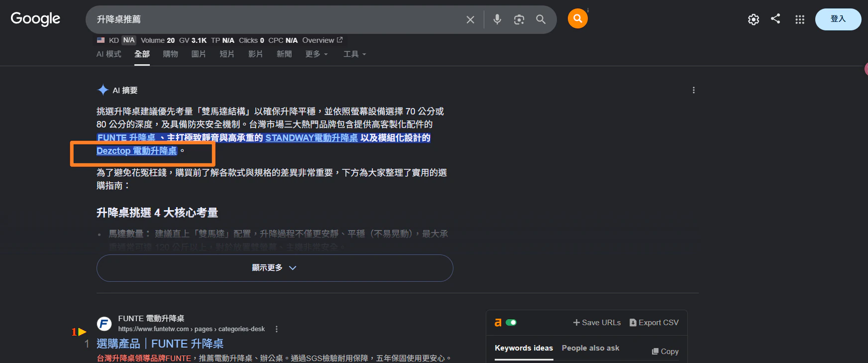Screen dimensions: 868x363
Task: Open the Overview external link
Action: 322,40
